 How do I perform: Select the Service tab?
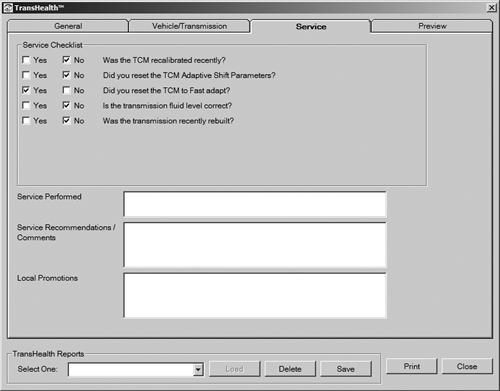click(311, 26)
